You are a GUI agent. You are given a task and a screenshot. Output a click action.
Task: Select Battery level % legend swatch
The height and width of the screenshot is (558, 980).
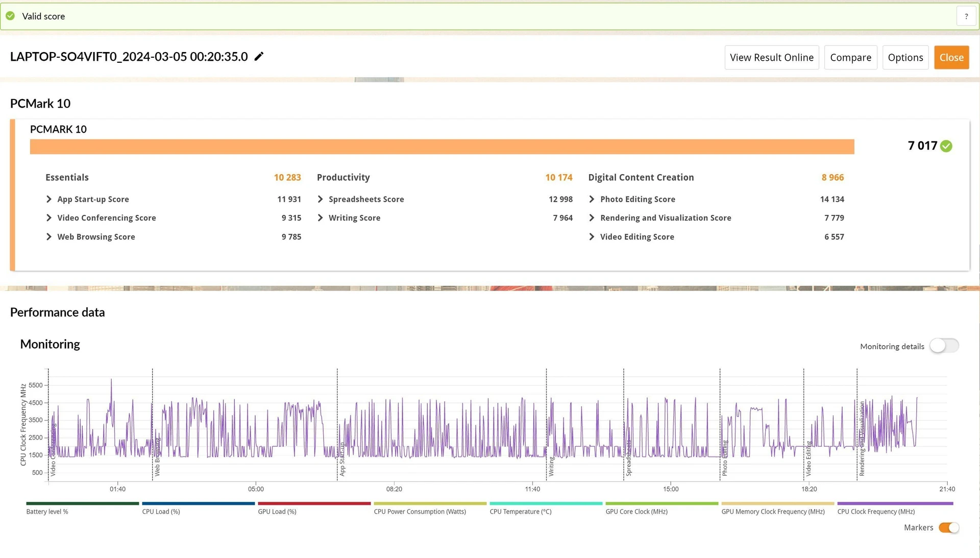pos(82,503)
